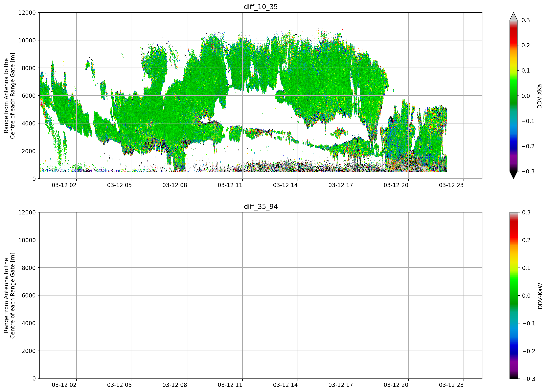Image resolution: width=547 pixels, height=392 pixels.
Task: Select the DDV-XKa colorbar label
Action: click(x=539, y=96)
